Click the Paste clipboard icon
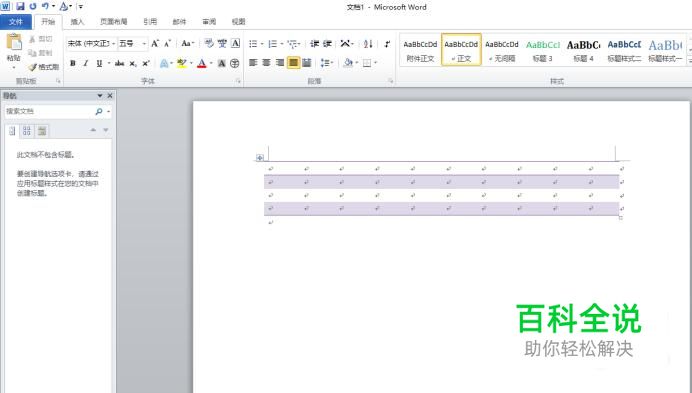Screen dimensions: 692x393 point(14,44)
